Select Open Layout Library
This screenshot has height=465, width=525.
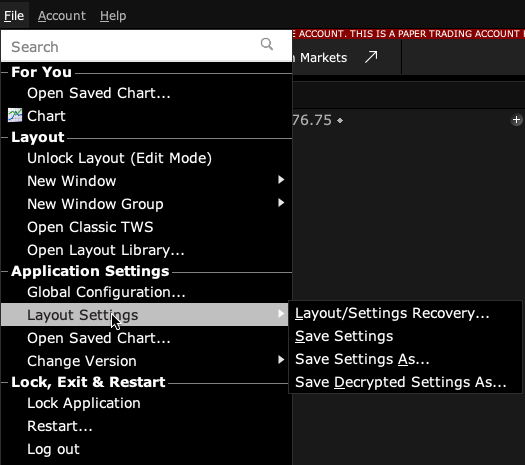(146, 250)
